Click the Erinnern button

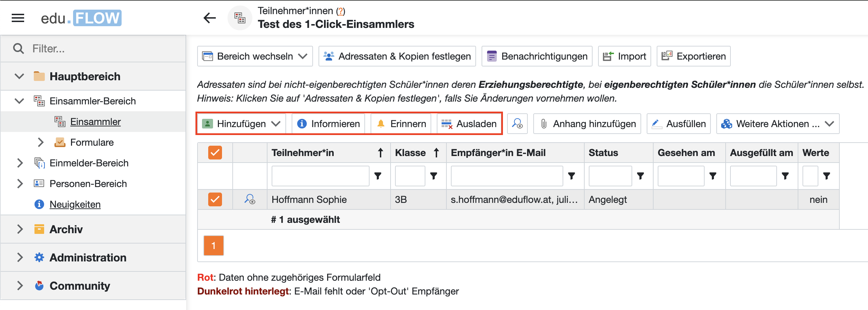pos(401,124)
